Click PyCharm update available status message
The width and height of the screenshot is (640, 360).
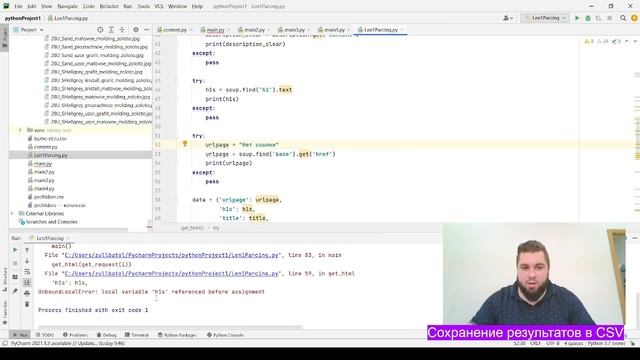pyautogui.click(x=68, y=343)
